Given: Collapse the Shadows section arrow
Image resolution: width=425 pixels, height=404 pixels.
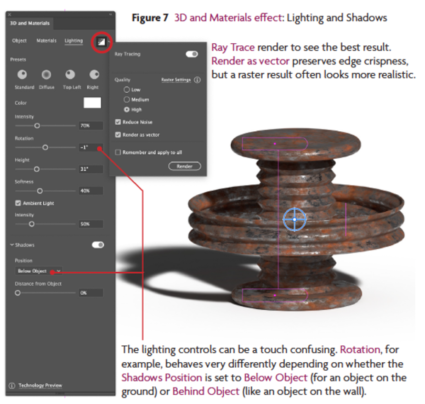Looking at the screenshot, I should (12, 245).
